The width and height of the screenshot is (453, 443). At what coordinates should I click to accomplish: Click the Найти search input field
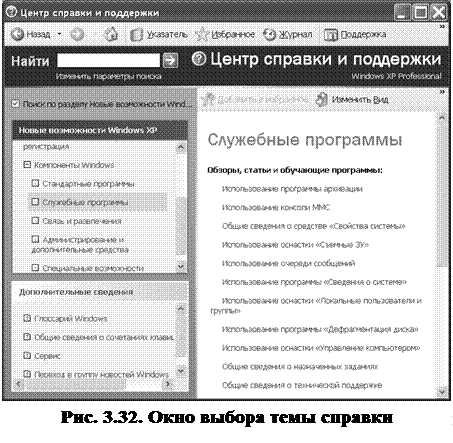(x=109, y=61)
